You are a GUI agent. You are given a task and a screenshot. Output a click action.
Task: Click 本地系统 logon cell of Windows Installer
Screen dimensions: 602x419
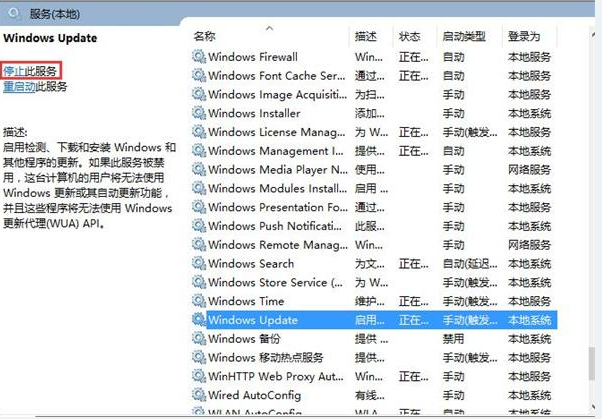(x=529, y=113)
